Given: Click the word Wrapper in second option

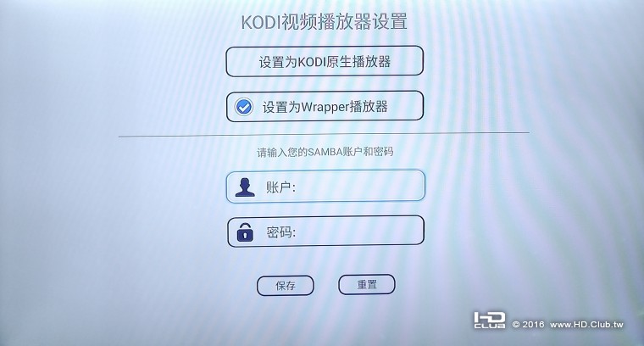Looking at the screenshot, I should (x=325, y=107).
